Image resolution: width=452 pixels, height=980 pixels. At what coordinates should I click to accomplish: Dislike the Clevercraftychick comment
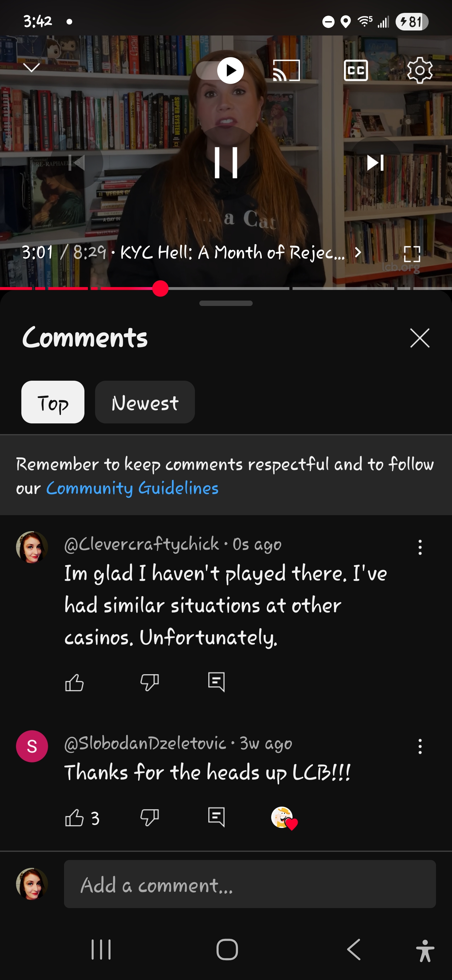(x=149, y=682)
